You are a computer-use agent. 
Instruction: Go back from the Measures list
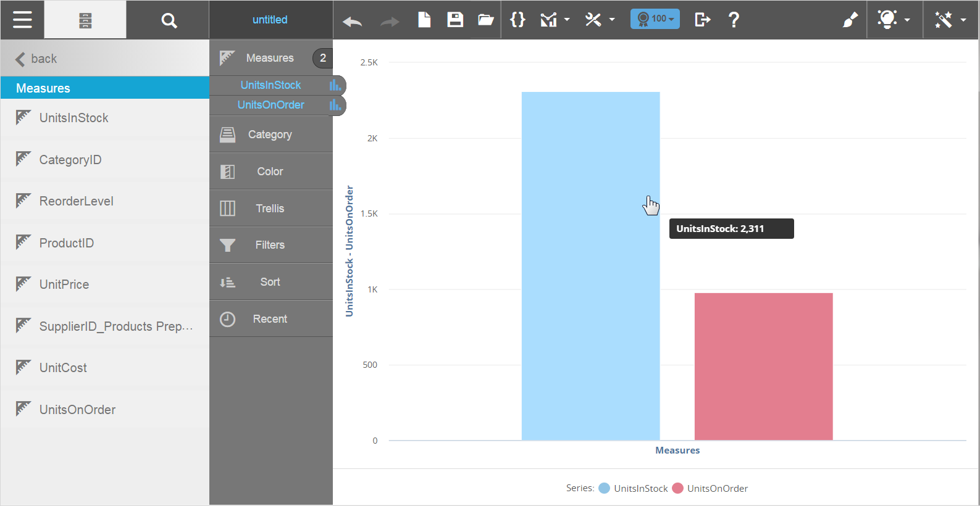click(x=36, y=59)
